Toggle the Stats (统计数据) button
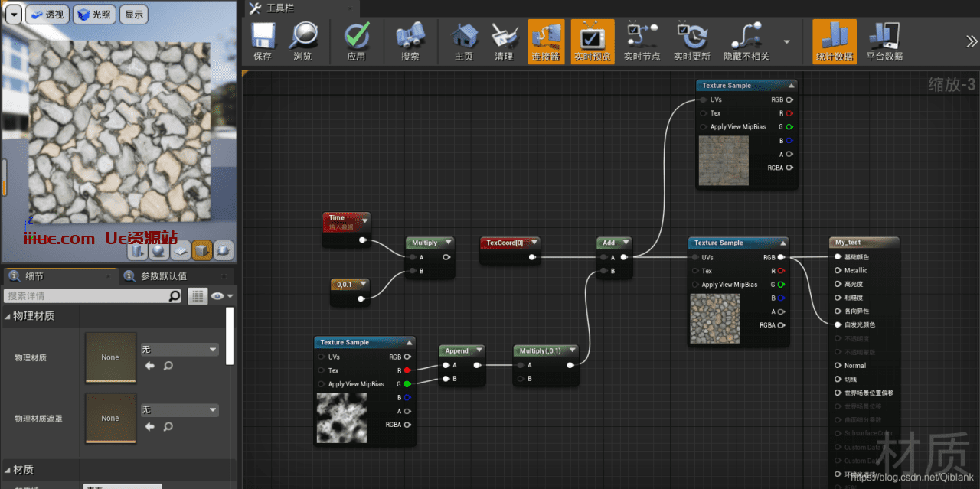Screen dimensions: 980x489 pos(834,41)
